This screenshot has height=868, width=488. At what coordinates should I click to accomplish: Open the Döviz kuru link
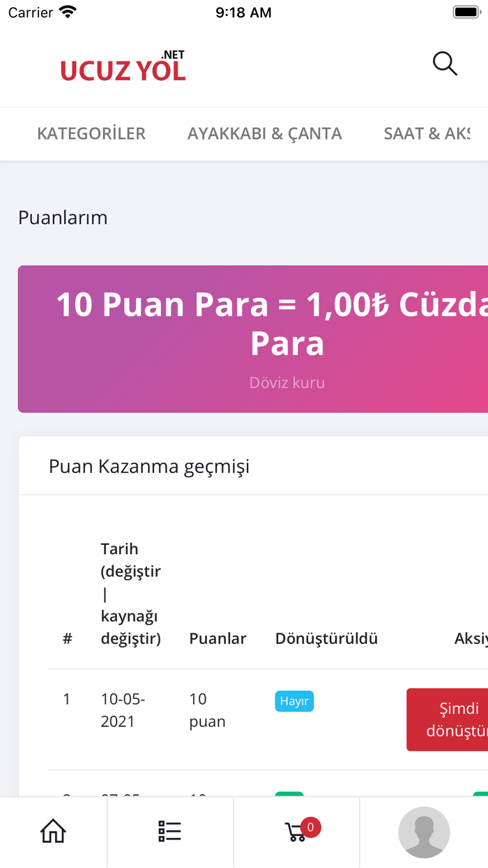[287, 382]
